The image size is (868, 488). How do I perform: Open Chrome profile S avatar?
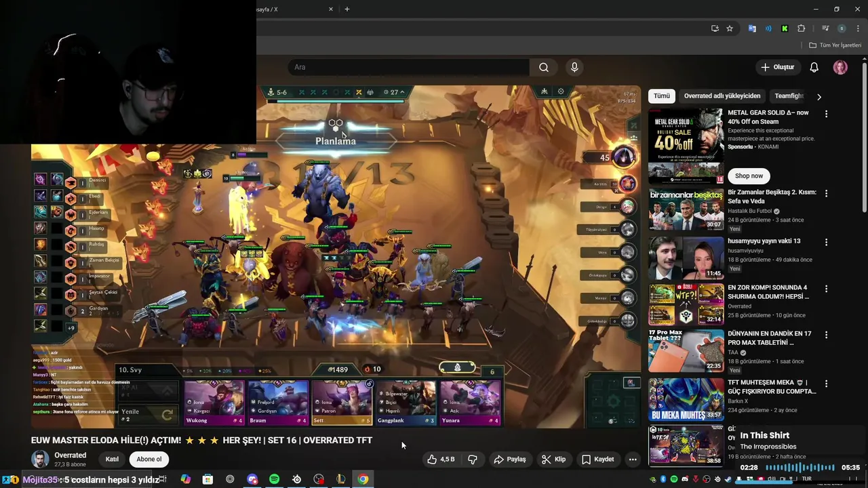point(842,28)
